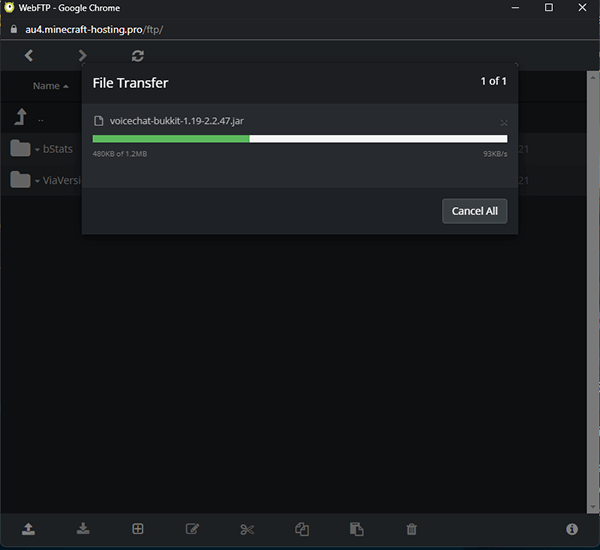Viewport: 600px width, 550px height.
Task: Create new item with the plus icon
Action: (138, 529)
